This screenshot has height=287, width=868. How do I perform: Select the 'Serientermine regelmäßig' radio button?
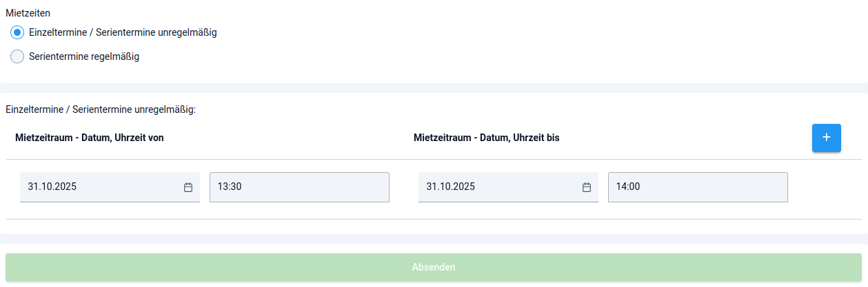pyautogui.click(x=17, y=57)
